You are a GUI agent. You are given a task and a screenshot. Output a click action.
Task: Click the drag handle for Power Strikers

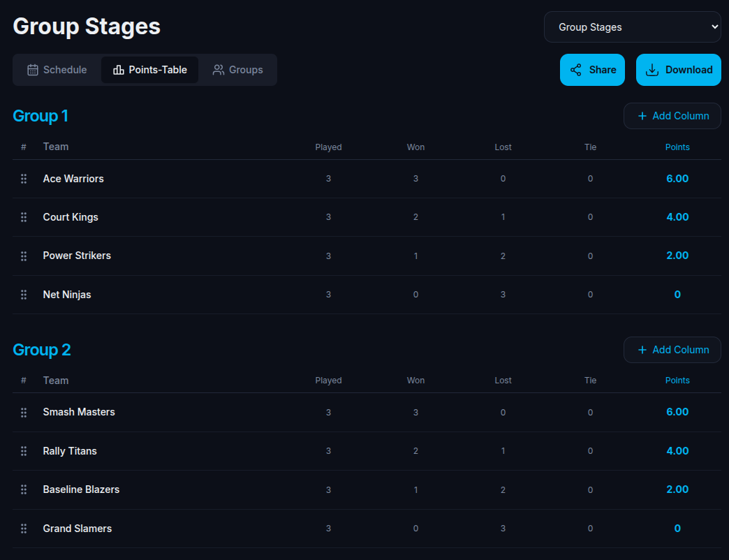point(24,256)
